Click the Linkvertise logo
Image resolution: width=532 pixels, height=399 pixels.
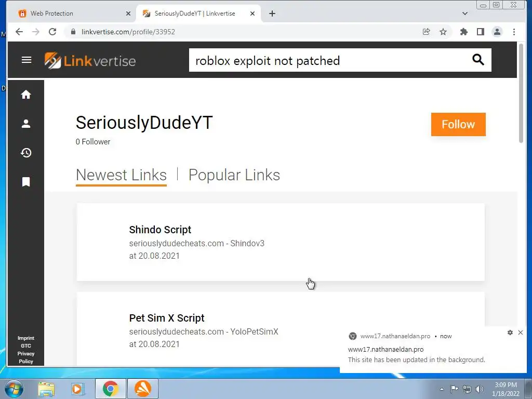click(x=90, y=61)
